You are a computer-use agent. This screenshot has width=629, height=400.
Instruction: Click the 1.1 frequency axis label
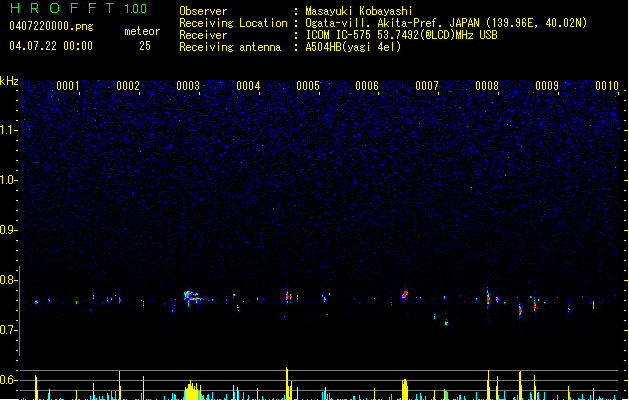pos(9,130)
